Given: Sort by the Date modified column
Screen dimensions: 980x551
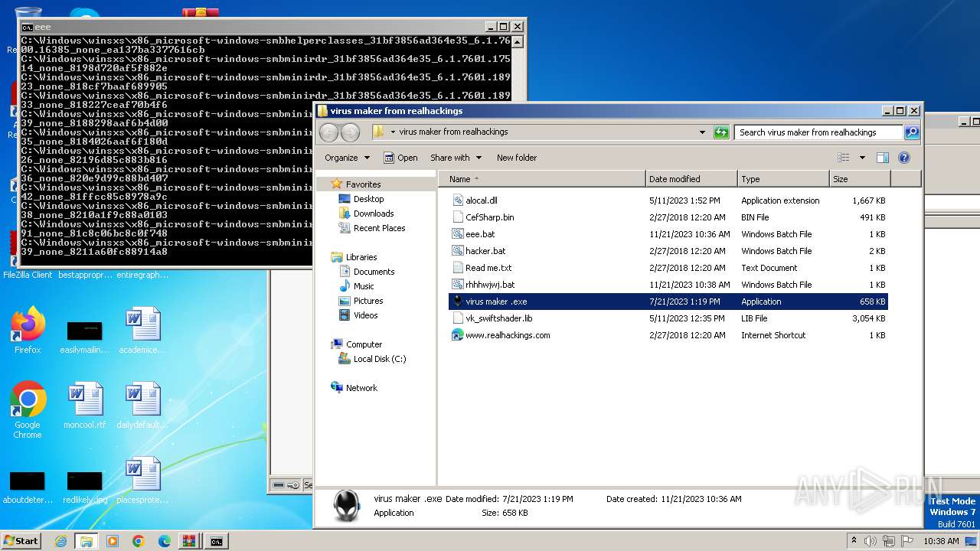Looking at the screenshot, I should [691, 179].
